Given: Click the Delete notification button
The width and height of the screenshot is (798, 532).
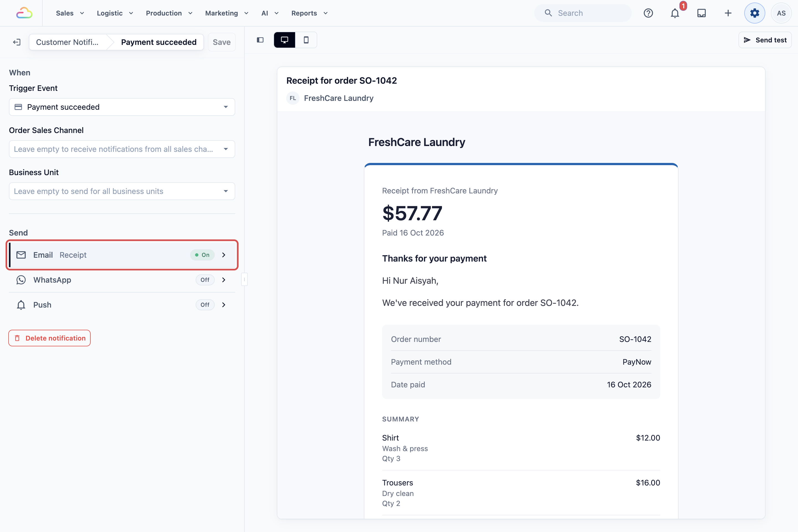Looking at the screenshot, I should tap(50, 338).
